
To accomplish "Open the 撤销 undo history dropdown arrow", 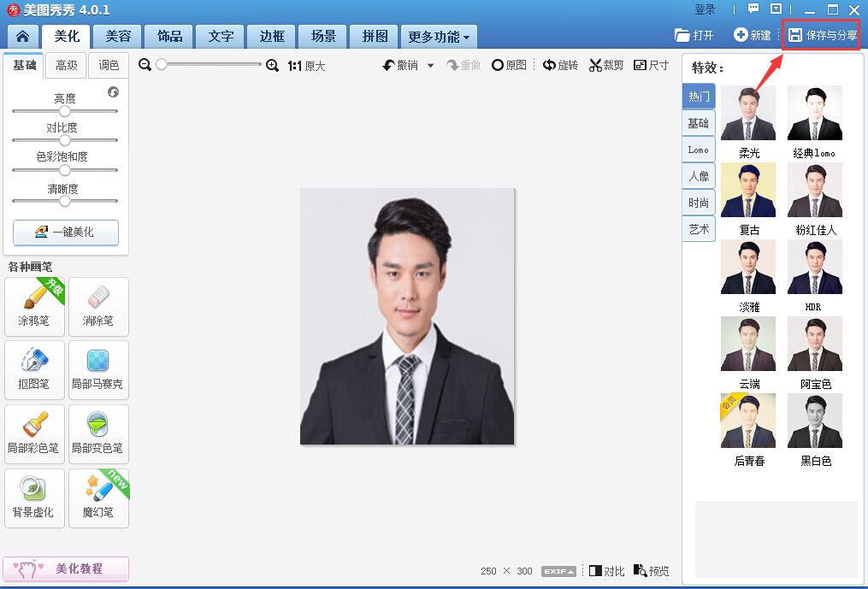I will tap(430, 66).
